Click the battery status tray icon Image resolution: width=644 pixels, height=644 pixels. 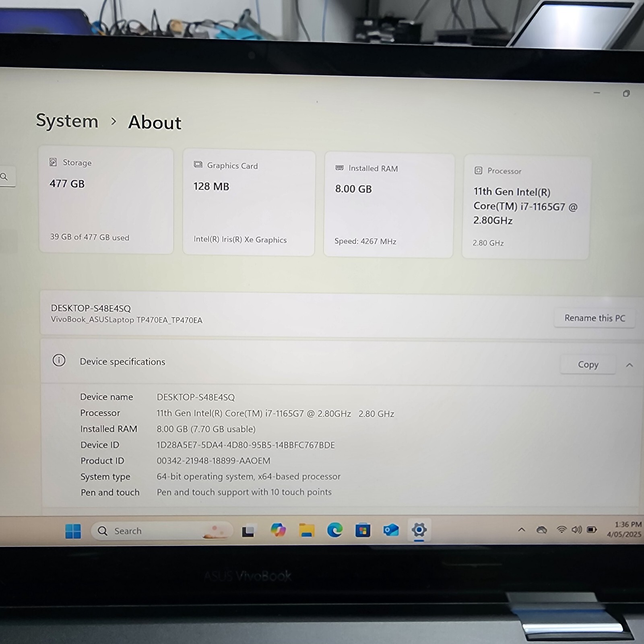click(592, 530)
